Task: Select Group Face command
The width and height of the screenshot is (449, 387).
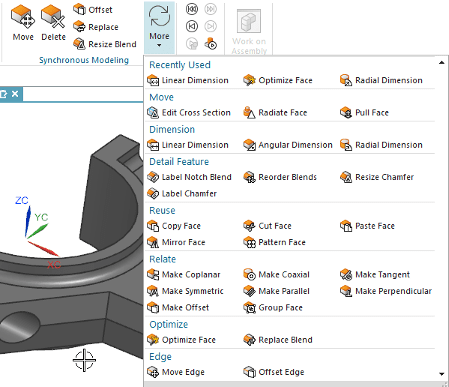Action: coord(273,307)
